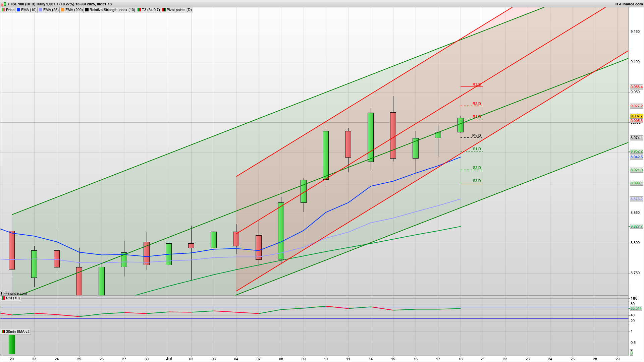This screenshot has width=644, height=362.
Task: Click the candlestick icon beside FTSE 100 title
Action: point(4,4)
